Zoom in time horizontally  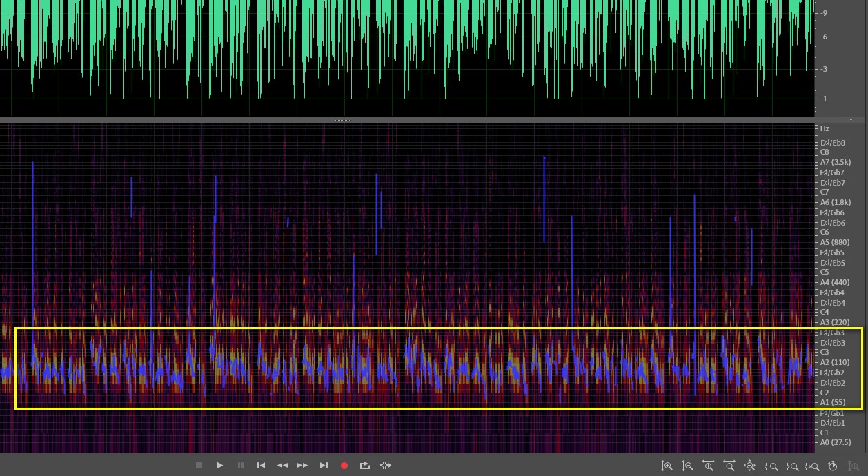[708, 466]
